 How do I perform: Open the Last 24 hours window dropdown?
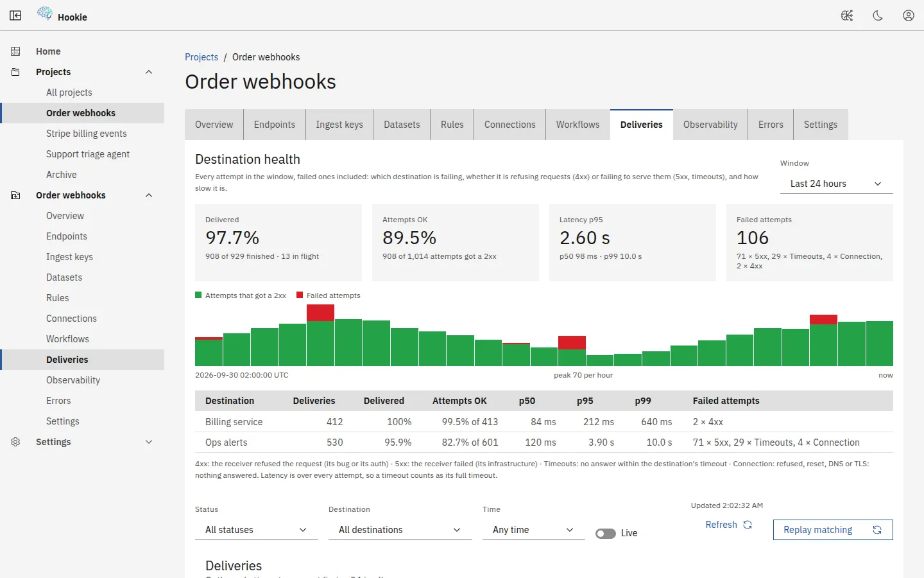[837, 184]
